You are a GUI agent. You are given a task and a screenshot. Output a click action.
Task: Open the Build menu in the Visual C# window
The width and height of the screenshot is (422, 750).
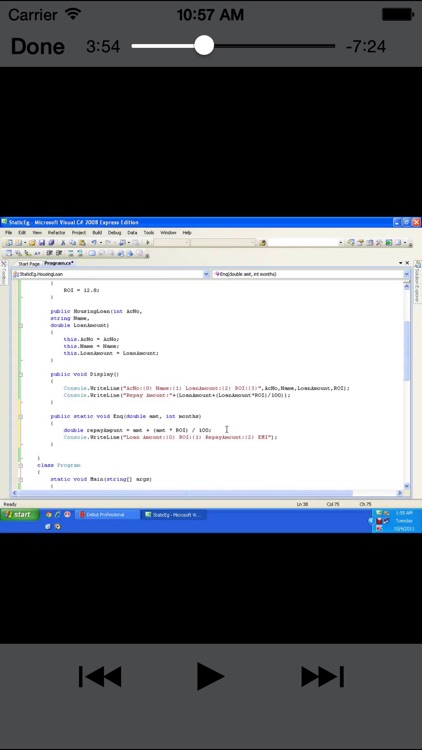[97, 232]
